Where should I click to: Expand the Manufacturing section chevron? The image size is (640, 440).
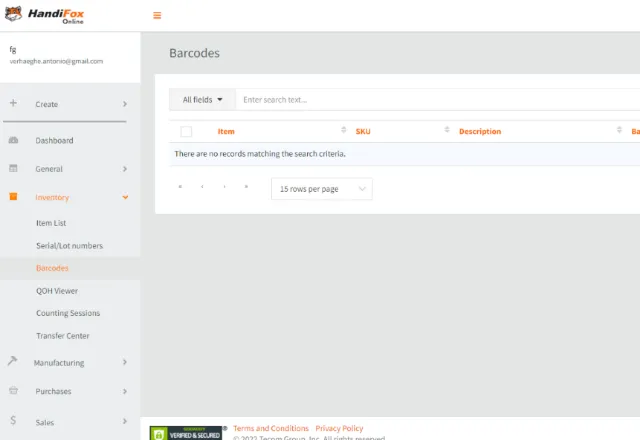point(125,362)
